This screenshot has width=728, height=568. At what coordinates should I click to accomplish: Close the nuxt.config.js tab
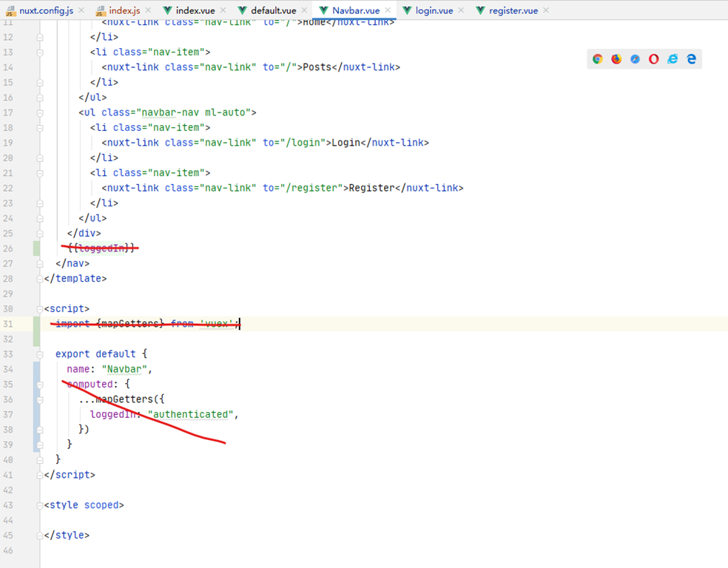click(81, 10)
